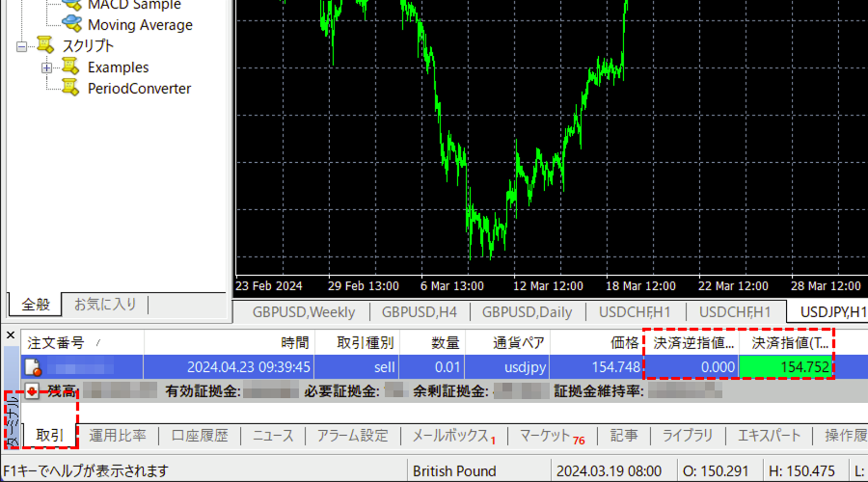This screenshot has width=868, height=482.
Task: Click the 残高 balance label
Action: point(62,391)
